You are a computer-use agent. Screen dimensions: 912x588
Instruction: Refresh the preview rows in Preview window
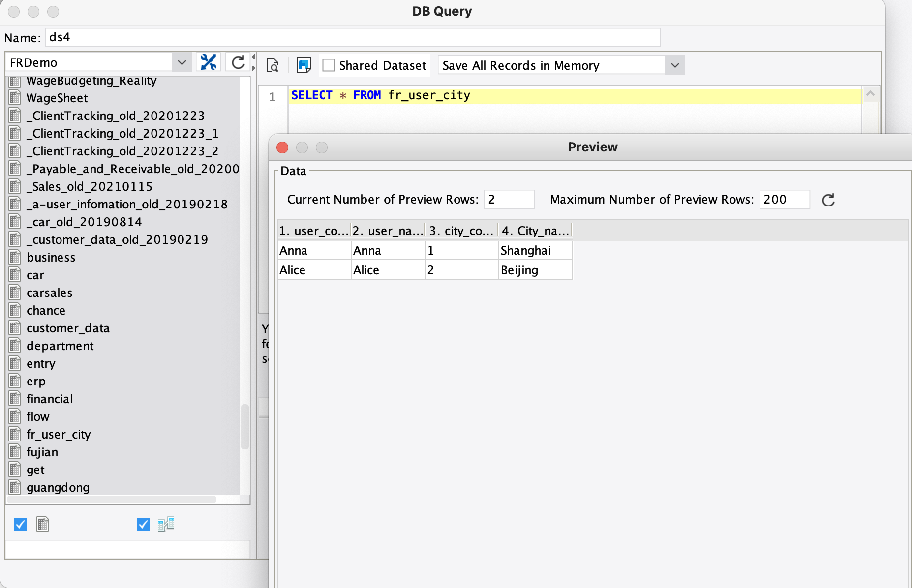coord(829,200)
